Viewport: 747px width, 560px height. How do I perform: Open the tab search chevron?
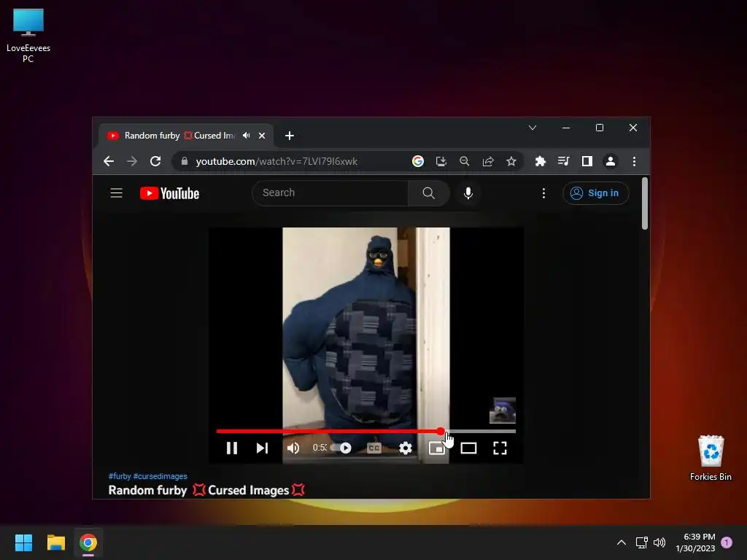(x=533, y=128)
